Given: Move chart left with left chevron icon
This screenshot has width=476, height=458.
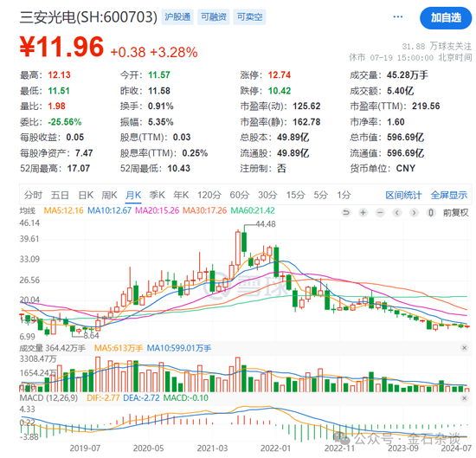Looking at the screenshot, I should [396, 213].
